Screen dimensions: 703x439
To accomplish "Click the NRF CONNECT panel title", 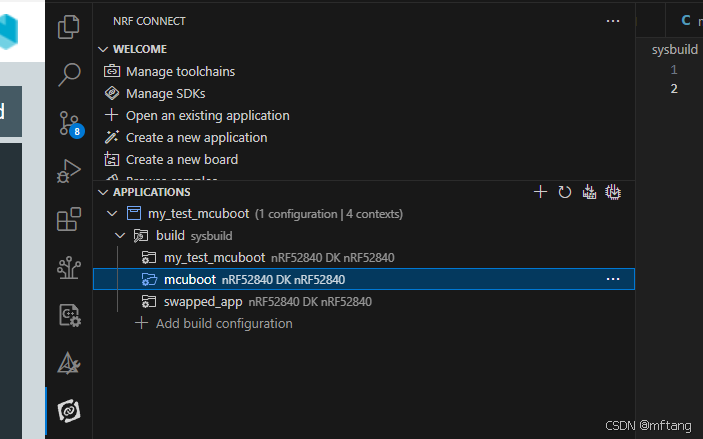I will (149, 21).
